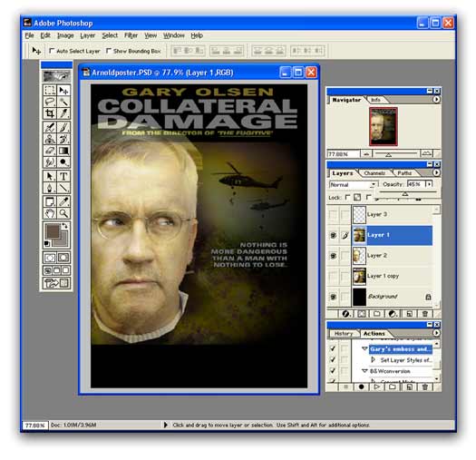This screenshot has height=460, width=476.
Task: Select the Move tool in the toolbox
Action: click(63, 90)
